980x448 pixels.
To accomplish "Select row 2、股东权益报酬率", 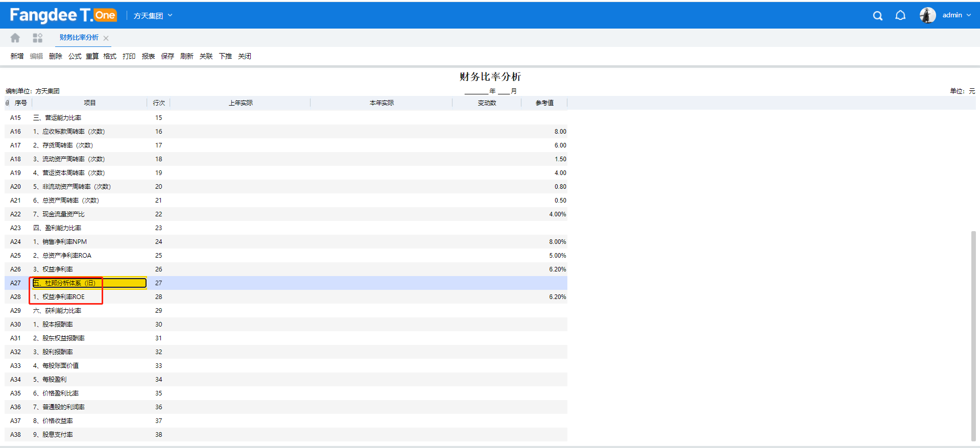I will click(286, 338).
